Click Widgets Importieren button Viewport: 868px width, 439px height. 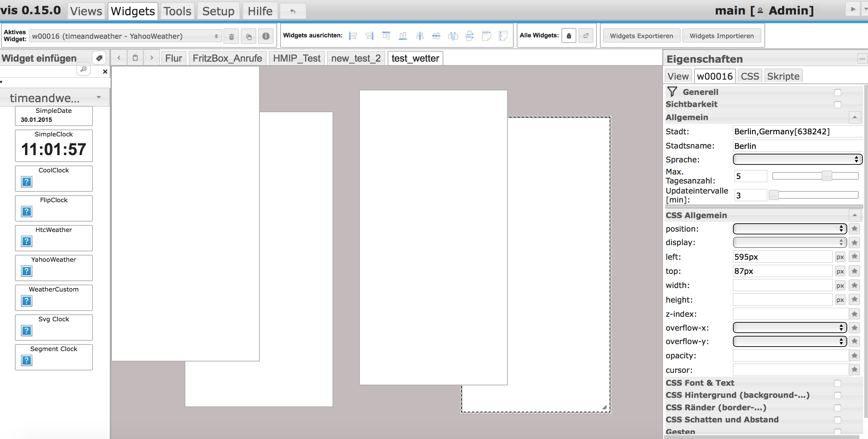(721, 36)
